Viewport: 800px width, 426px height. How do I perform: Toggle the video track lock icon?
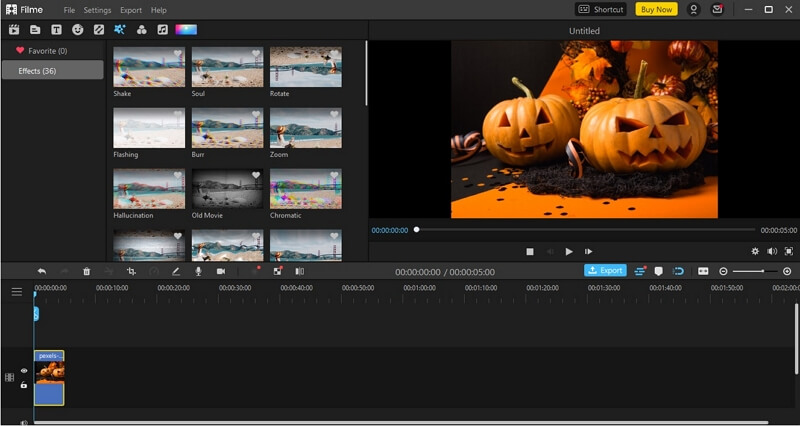23,385
